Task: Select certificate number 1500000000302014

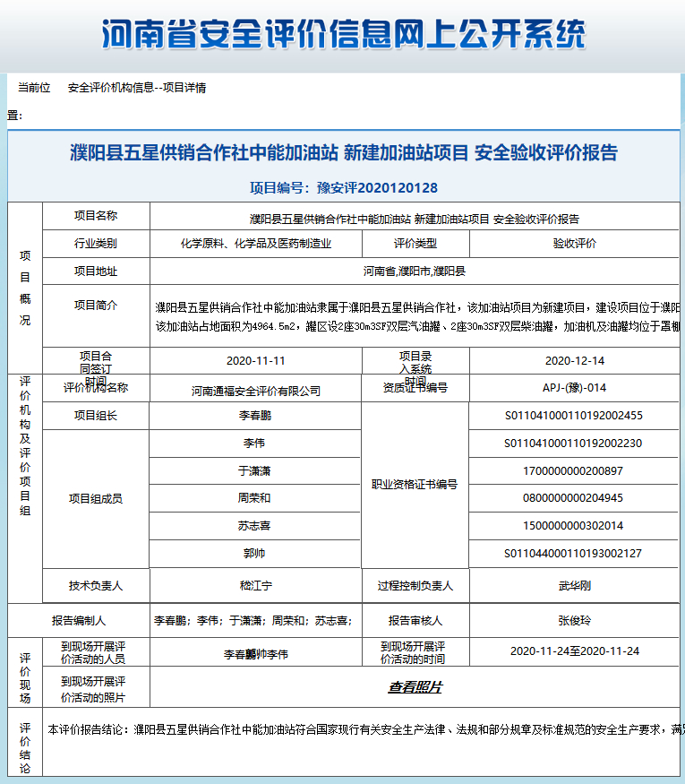Action: (x=573, y=525)
